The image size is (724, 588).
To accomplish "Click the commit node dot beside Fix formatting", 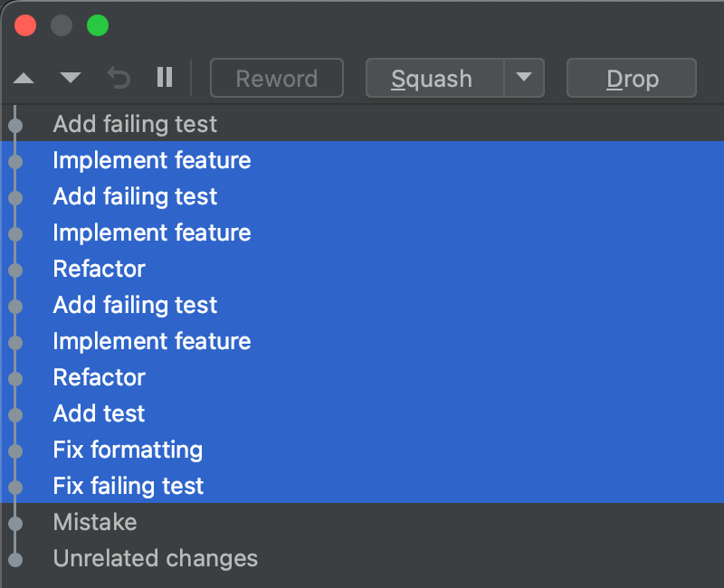I will coord(15,450).
